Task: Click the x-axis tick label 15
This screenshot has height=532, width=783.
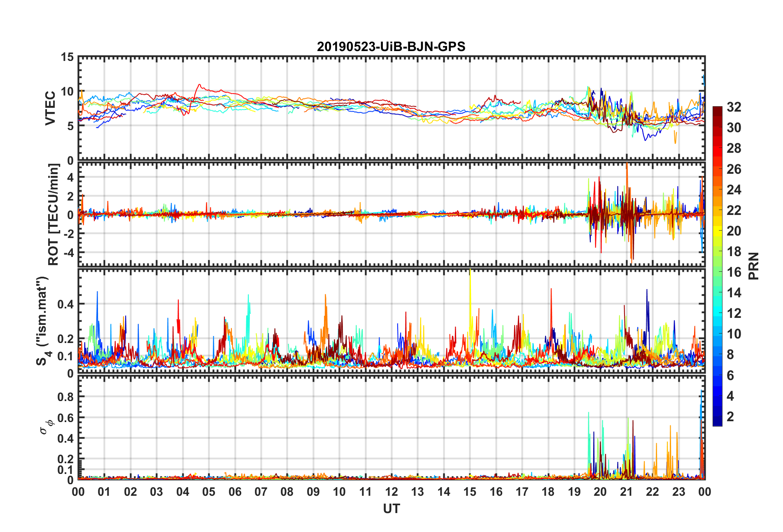Action: [470, 492]
